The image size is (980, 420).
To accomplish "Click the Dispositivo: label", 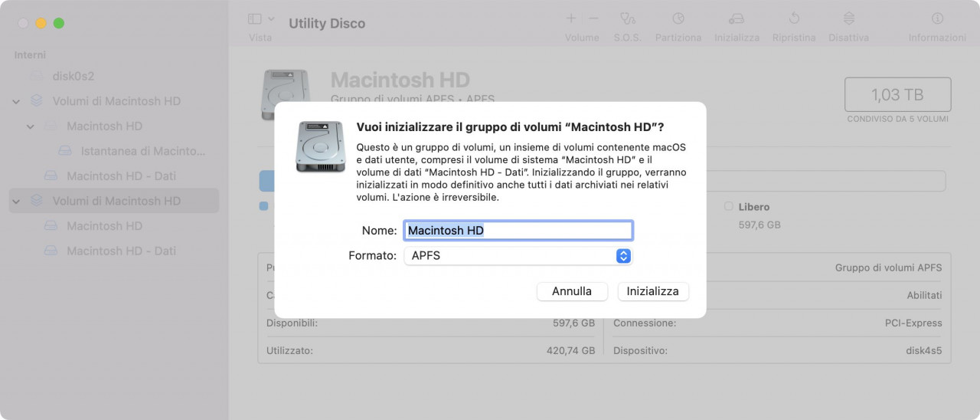I will pyautogui.click(x=640, y=350).
